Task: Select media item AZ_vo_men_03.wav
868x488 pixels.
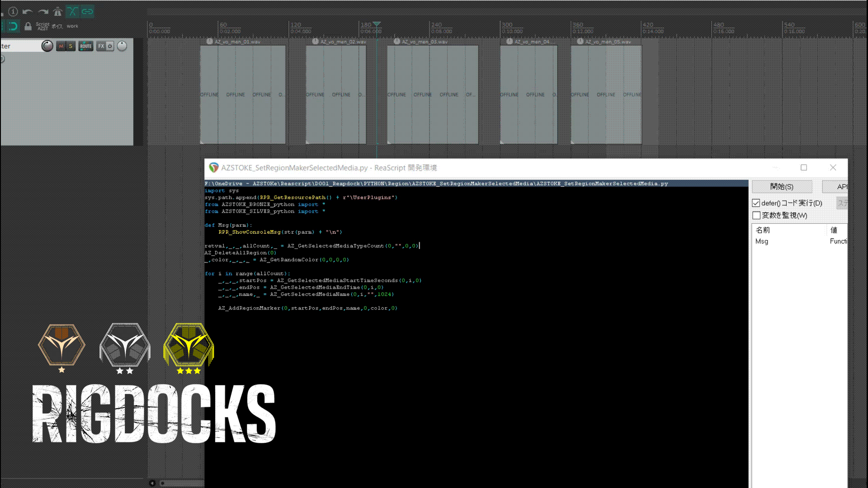Action: click(433, 94)
